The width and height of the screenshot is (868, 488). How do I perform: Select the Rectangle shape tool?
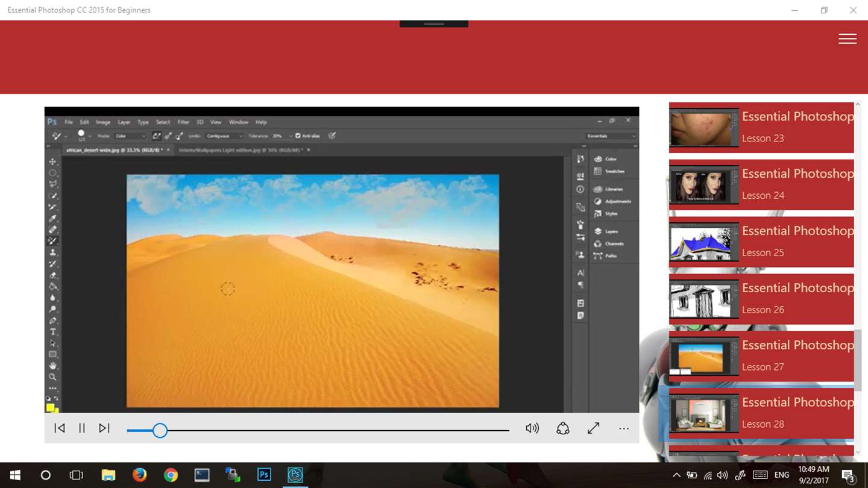click(x=53, y=354)
